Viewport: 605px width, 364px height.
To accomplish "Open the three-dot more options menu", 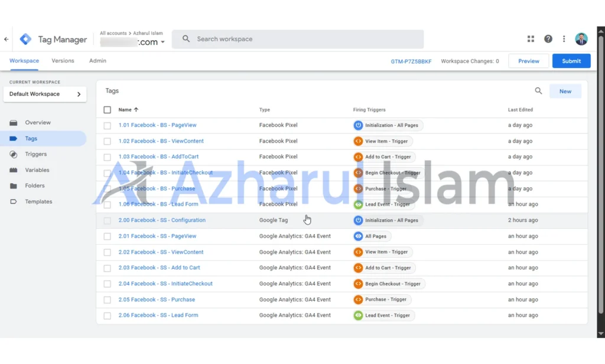I will tap(564, 39).
